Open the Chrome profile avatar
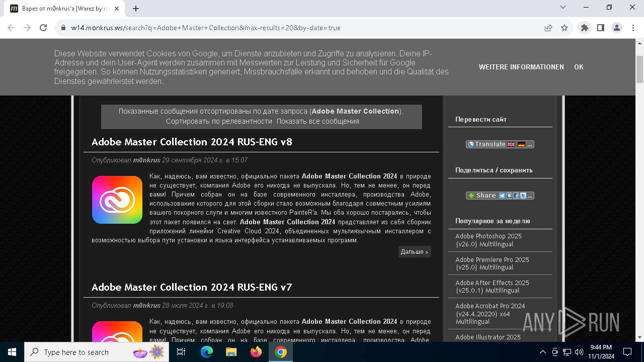This screenshot has height=362, width=644. tap(617, 28)
